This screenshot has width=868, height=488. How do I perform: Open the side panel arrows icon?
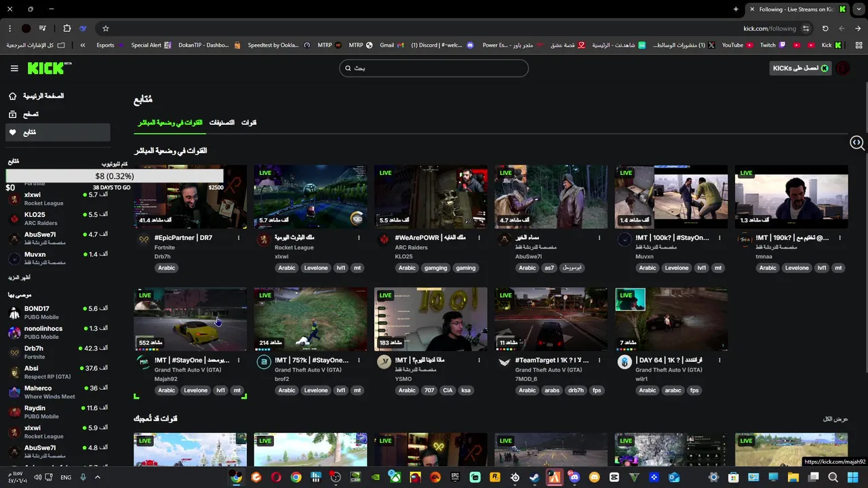point(856,142)
